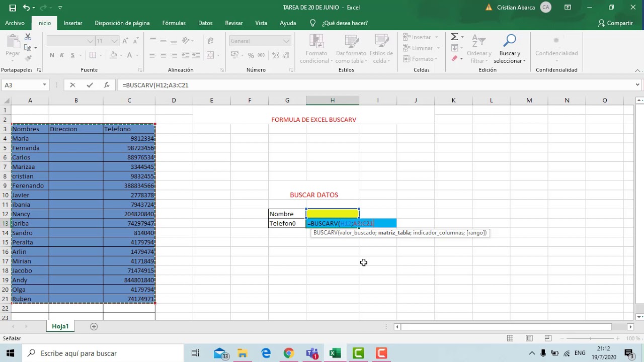Switch to Page Layout view icon
This screenshot has width=644, height=362.
tap(529, 338)
